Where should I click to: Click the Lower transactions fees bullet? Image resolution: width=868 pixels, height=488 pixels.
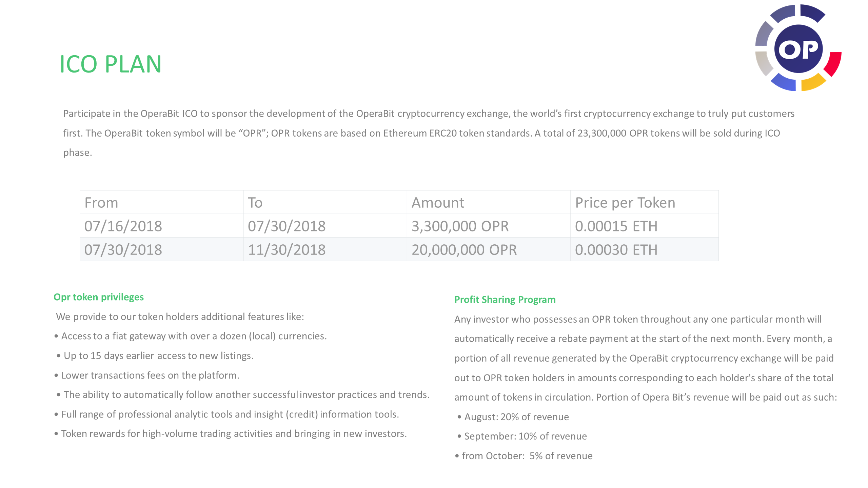pyautogui.click(x=147, y=375)
